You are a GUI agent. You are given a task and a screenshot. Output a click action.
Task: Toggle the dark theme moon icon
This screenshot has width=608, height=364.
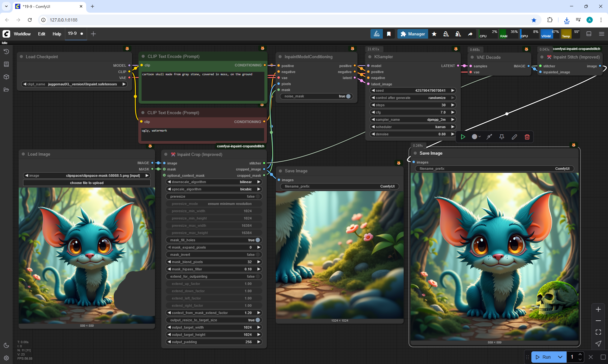(x=6, y=345)
